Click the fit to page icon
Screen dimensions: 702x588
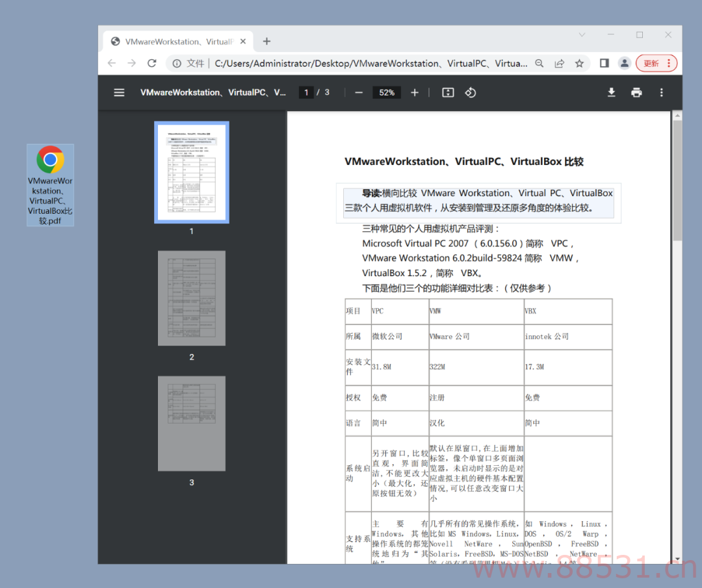tap(448, 93)
